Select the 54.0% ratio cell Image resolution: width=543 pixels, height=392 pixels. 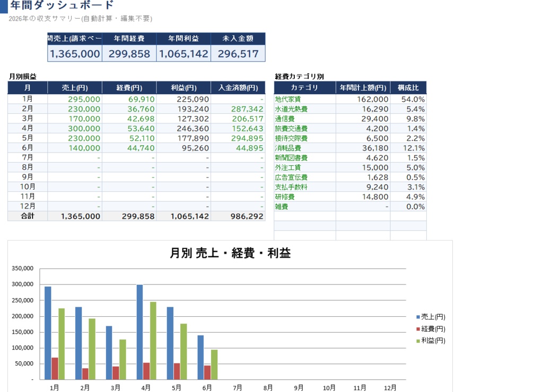pos(408,99)
